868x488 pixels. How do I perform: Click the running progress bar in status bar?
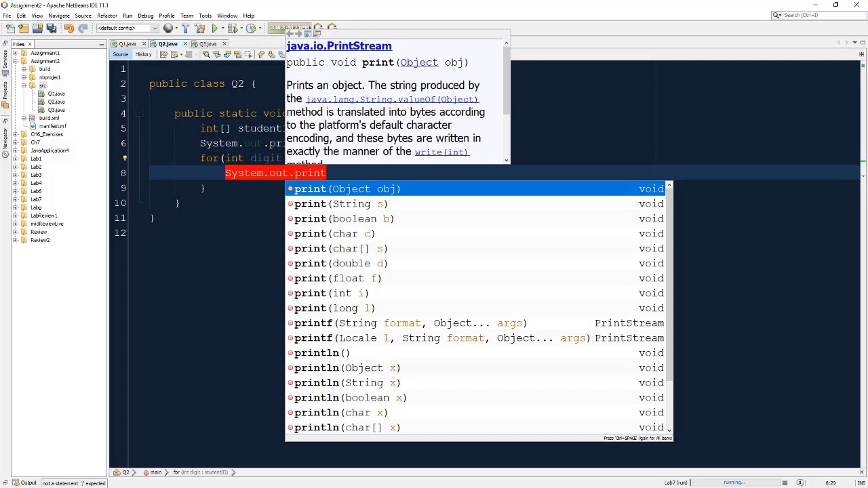(x=735, y=483)
